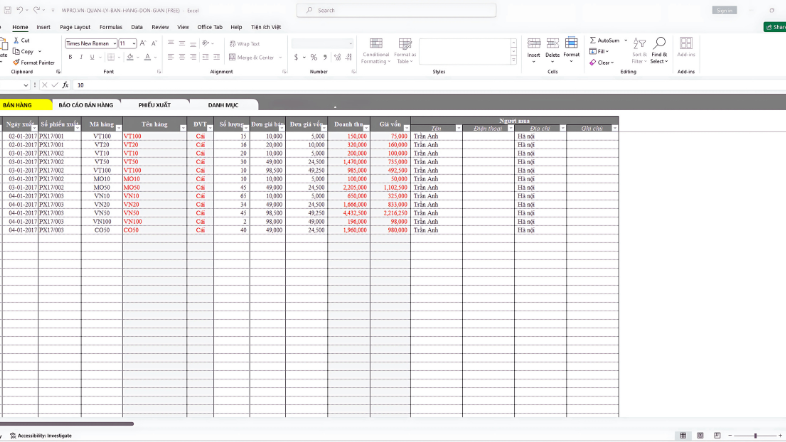Image resolution: width=786 pixels, height=442 pixels.
Task: Open the DANH MỤC sheet button
Action: click(223, 105)
